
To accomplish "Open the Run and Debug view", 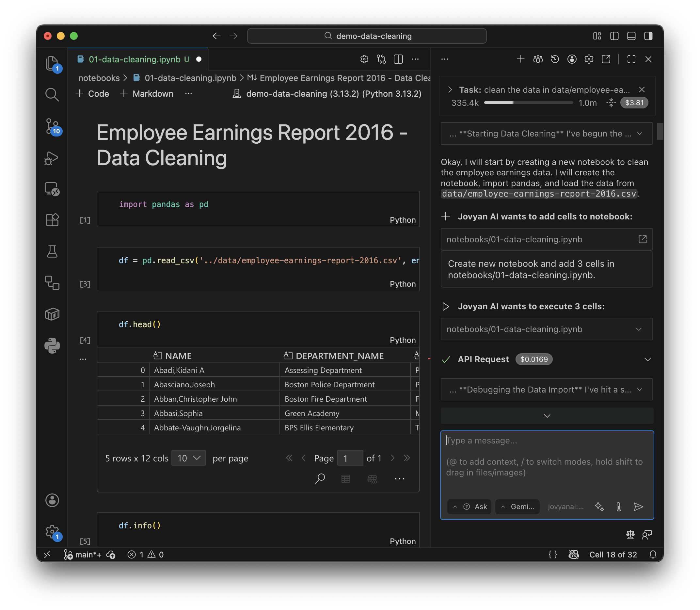I will (x=52, y=158).
